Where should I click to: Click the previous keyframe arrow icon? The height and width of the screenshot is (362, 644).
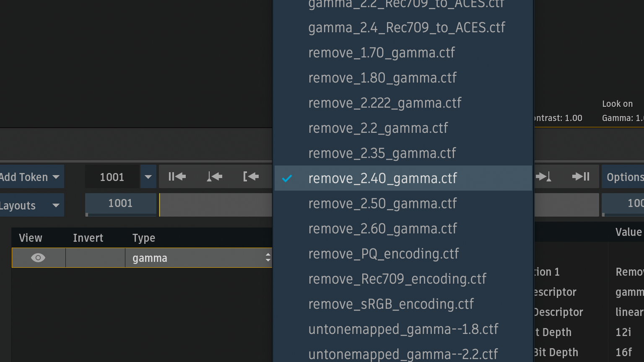[214, 177]
